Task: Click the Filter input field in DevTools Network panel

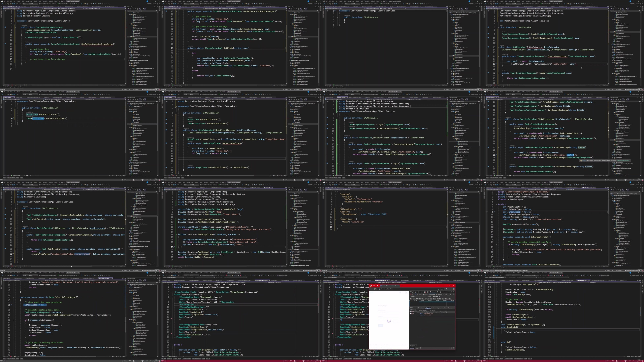Action: click(x=418, y=297)
